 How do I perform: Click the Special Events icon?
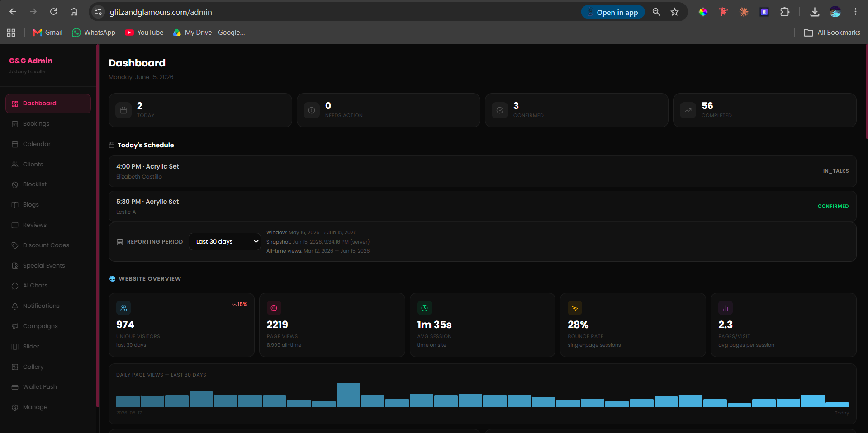point(15,266)
